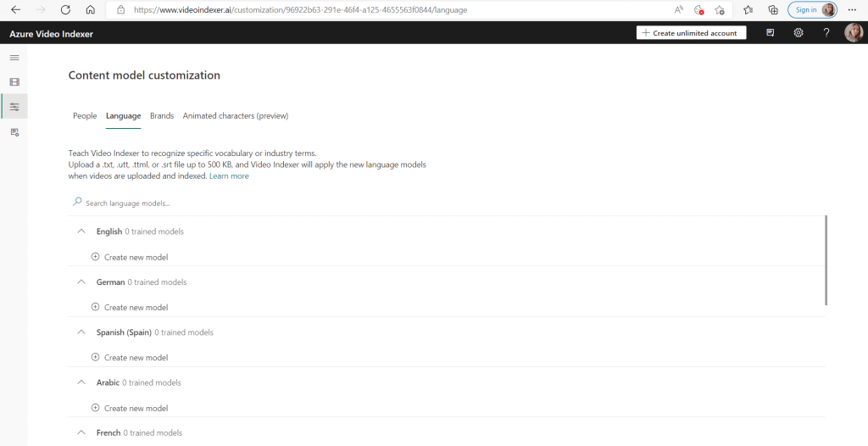Open the help question mark icon
The image size is (868, 446).
tap(826, 33)
